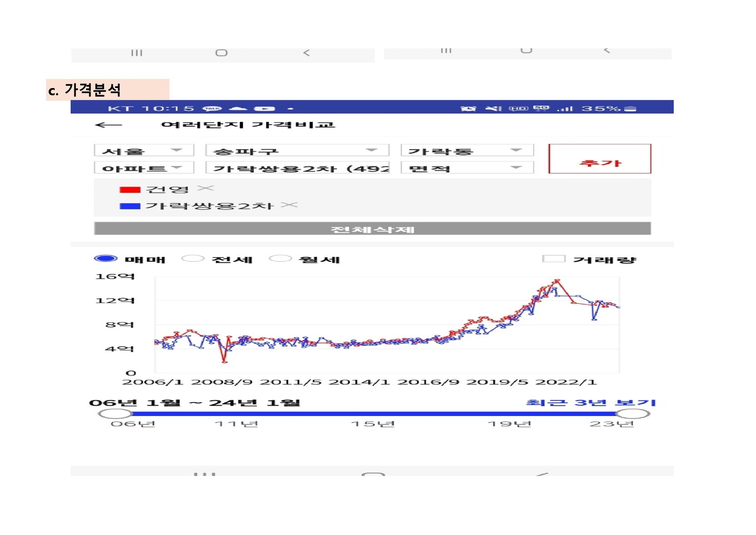Viewport: 756px width, 535px height.
Task: Select the 전세 radio button
Action: click(193, 259)
